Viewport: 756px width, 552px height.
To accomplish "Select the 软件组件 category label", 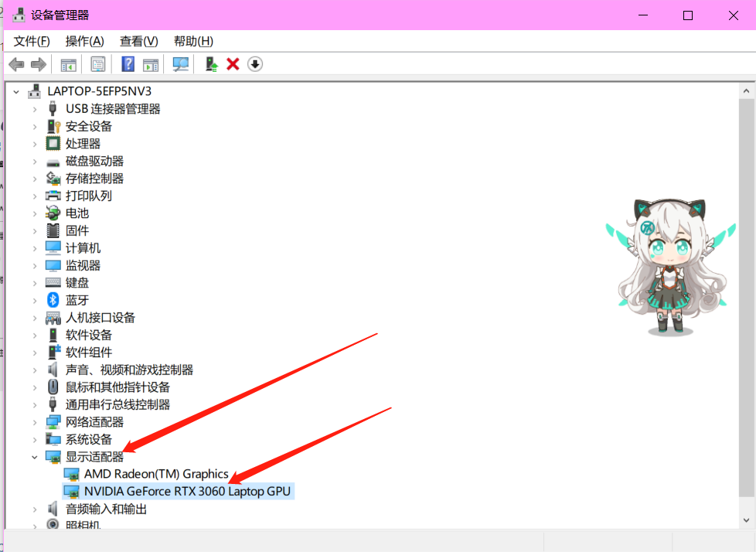I will [x=89, y=353].
